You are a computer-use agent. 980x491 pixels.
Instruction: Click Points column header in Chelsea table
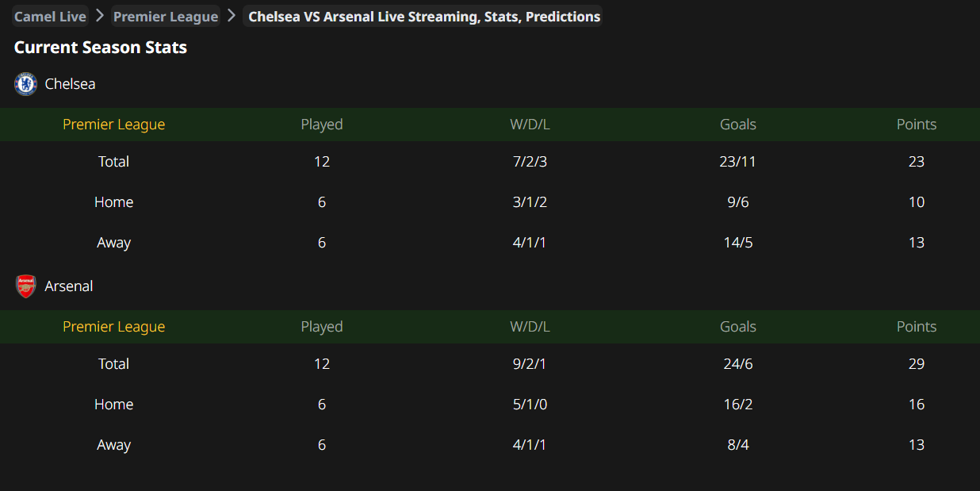917,125
